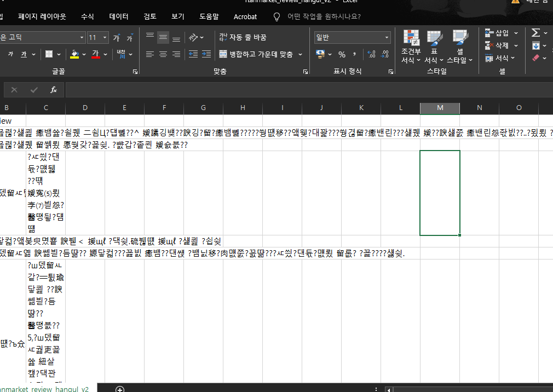This screenshot has height=392, width=553.
Task: Apply comma style
Action: (354, 54)
